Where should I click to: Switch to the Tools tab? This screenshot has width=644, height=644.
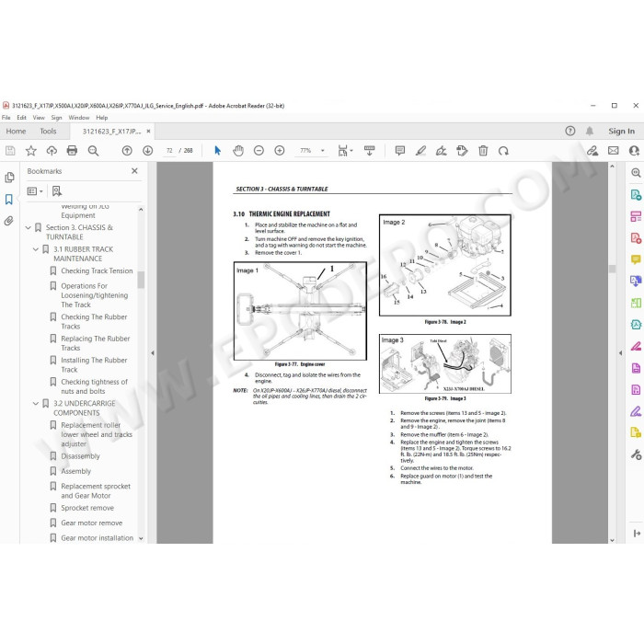click(x=48, y=131)
